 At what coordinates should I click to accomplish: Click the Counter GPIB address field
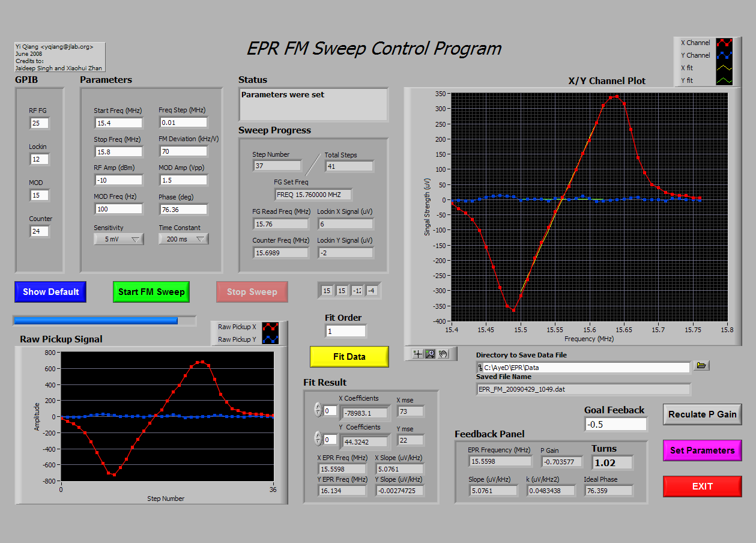40,231
